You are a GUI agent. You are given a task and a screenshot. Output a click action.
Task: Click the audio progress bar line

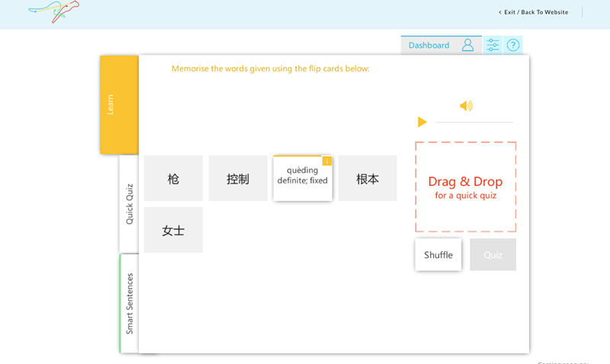(474, 122)
